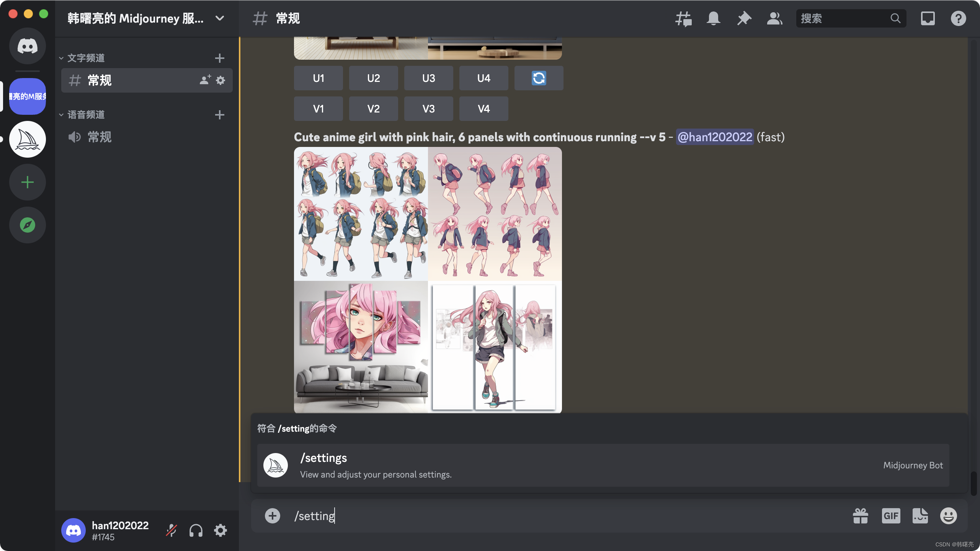980x551 pixels.
Task: Focus the message input containing /setting
Action: (x=567, y=516)
